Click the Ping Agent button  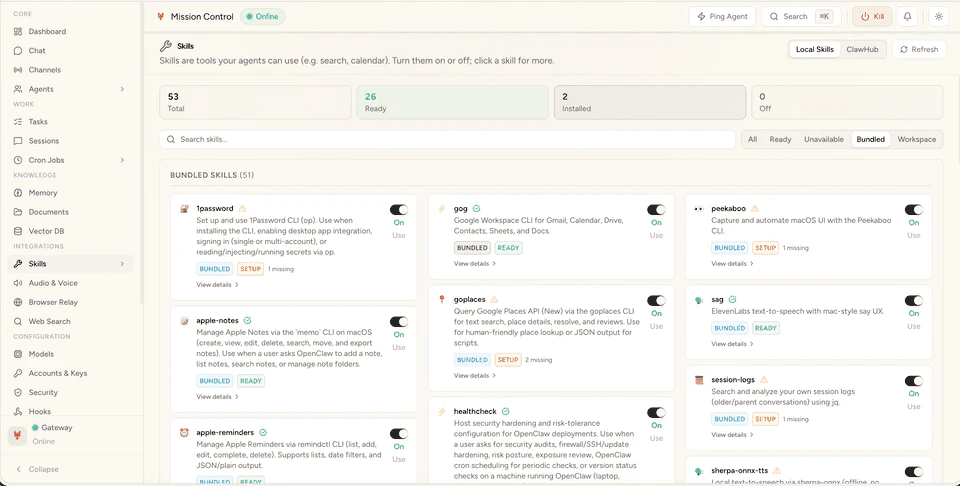coord(722,17)
